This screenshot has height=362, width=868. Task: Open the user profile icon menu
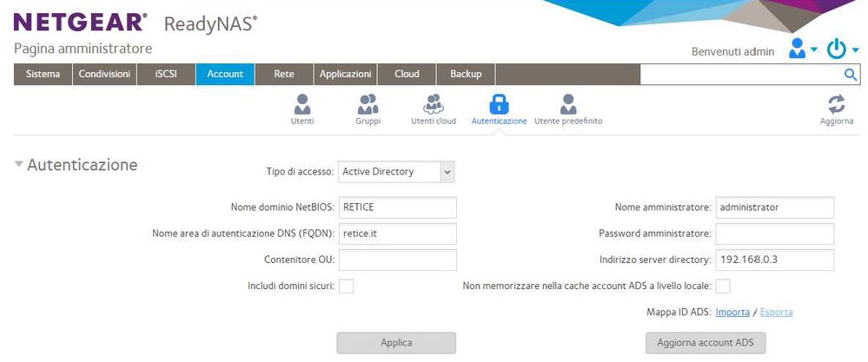click(797, 49)
